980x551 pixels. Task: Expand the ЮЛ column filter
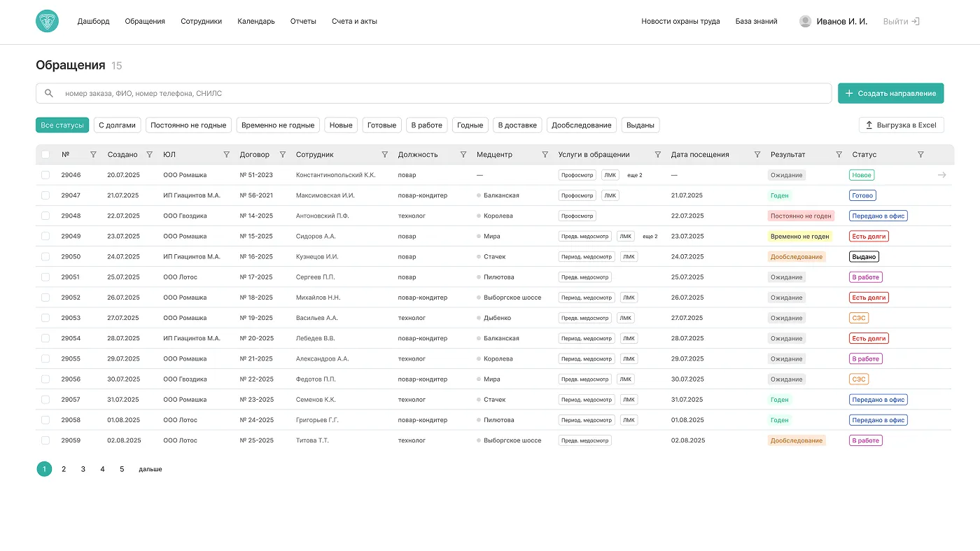coord(226,155)
